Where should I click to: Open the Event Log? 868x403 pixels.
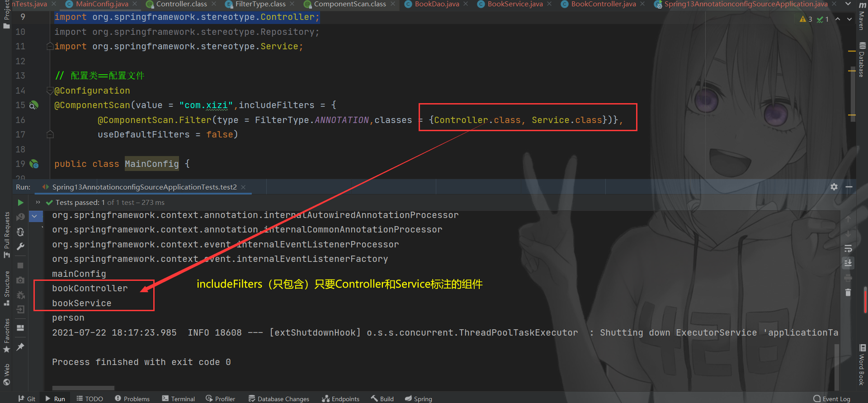point(832,398)
